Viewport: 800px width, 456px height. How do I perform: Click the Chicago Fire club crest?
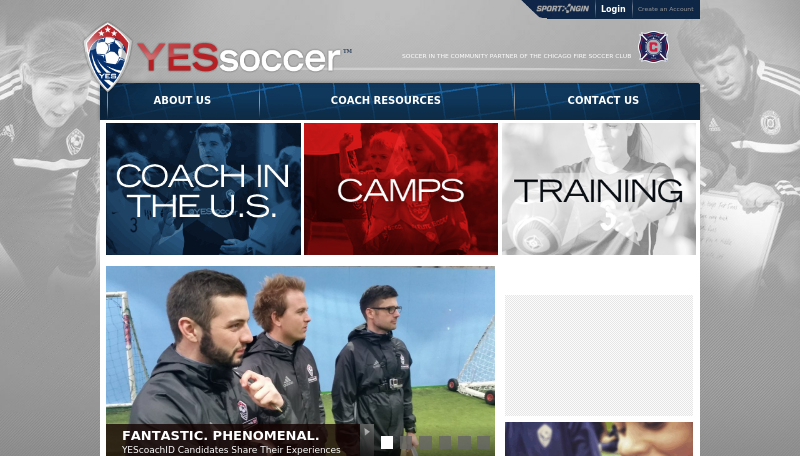(654, 47)
